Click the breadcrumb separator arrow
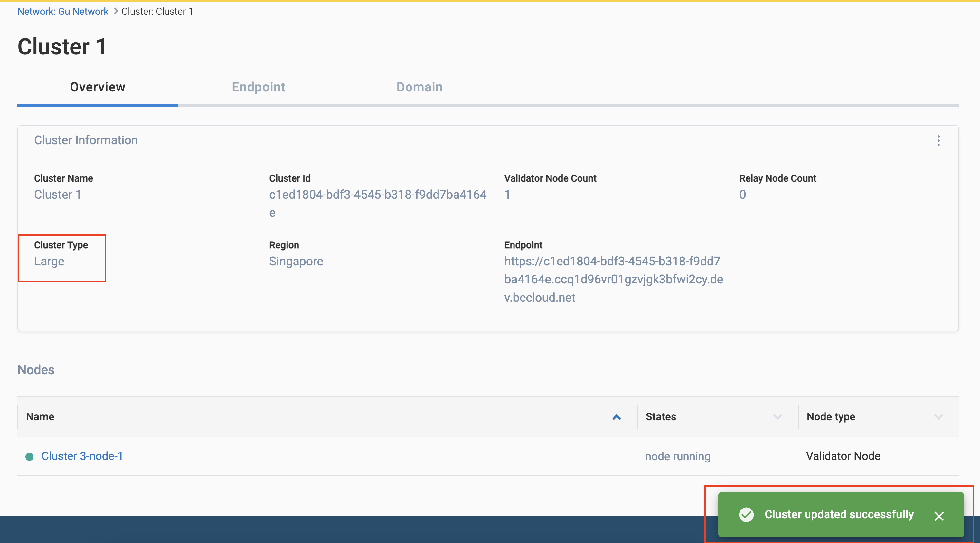The width and height of the screenshot is (980, 543). point(116,11)
